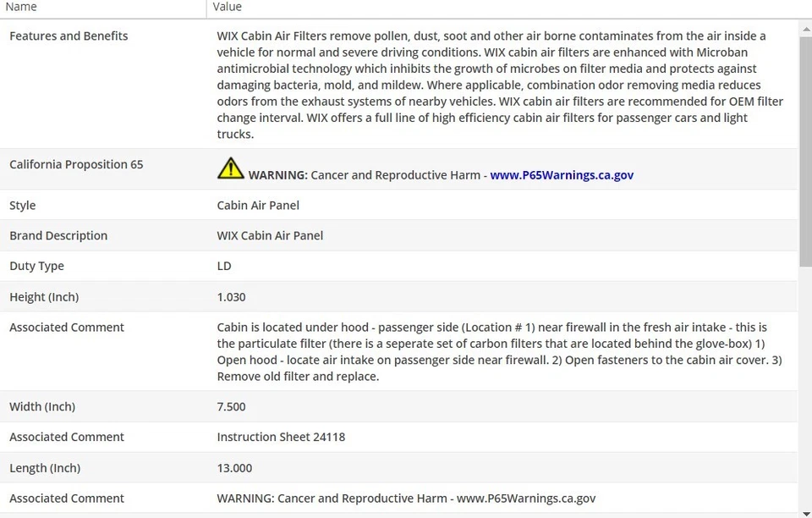812x518 pixels.
Task: Click the WIX Cabin Air Panel brand value
Action: coord(270,236)
